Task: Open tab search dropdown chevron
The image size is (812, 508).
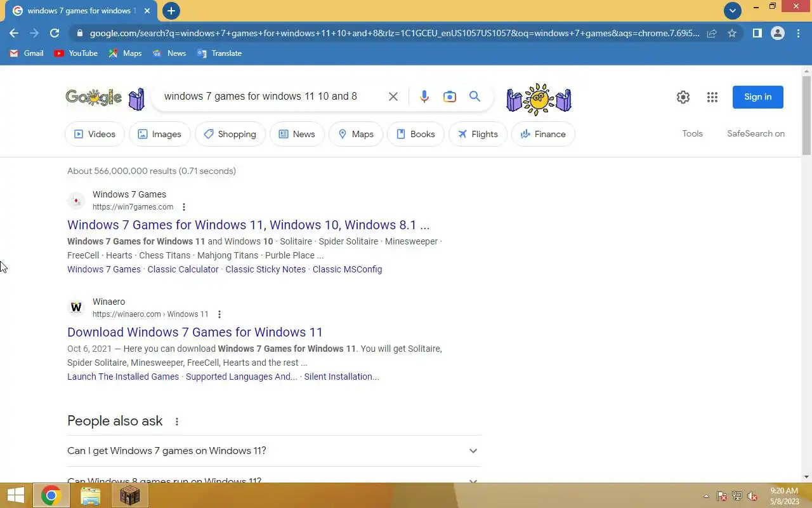Action: pos(733,11)
